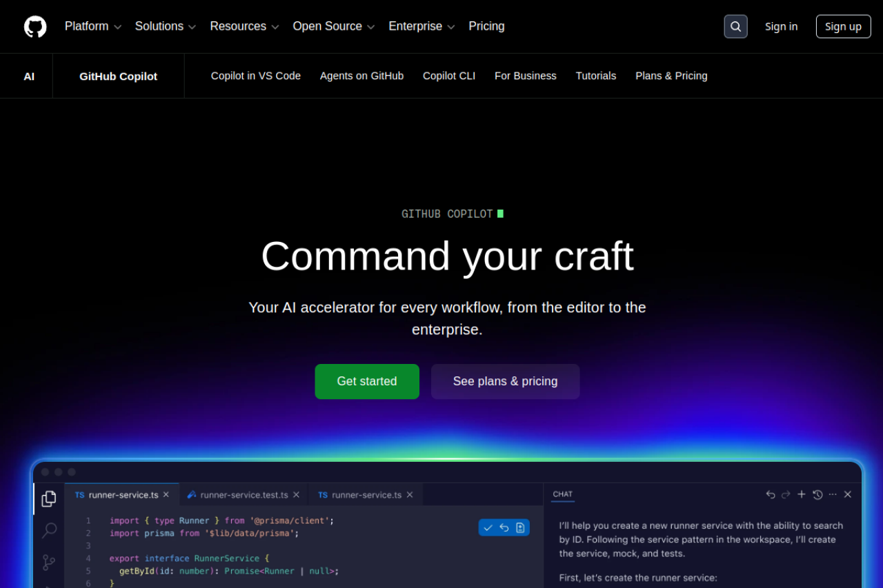The image size is (883, 588).
Task: Start new chat with plus icon
Action: (802, 494)
